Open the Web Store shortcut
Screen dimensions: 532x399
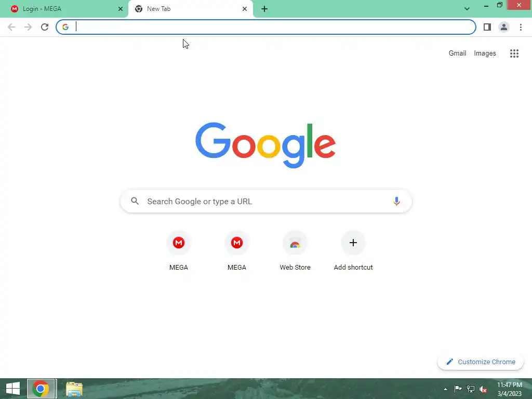click(x=295, y=251)
